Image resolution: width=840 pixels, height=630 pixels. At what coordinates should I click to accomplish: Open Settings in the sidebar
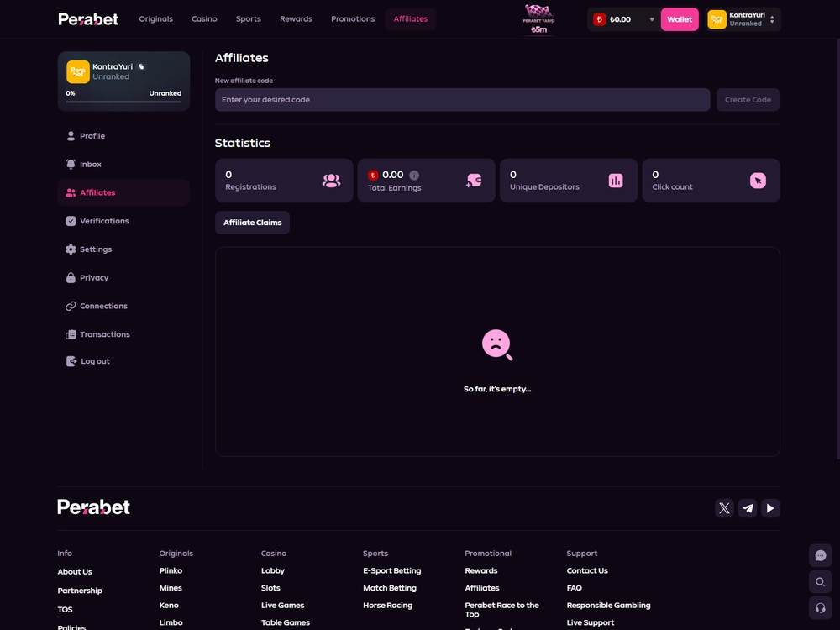click(123, 249)
